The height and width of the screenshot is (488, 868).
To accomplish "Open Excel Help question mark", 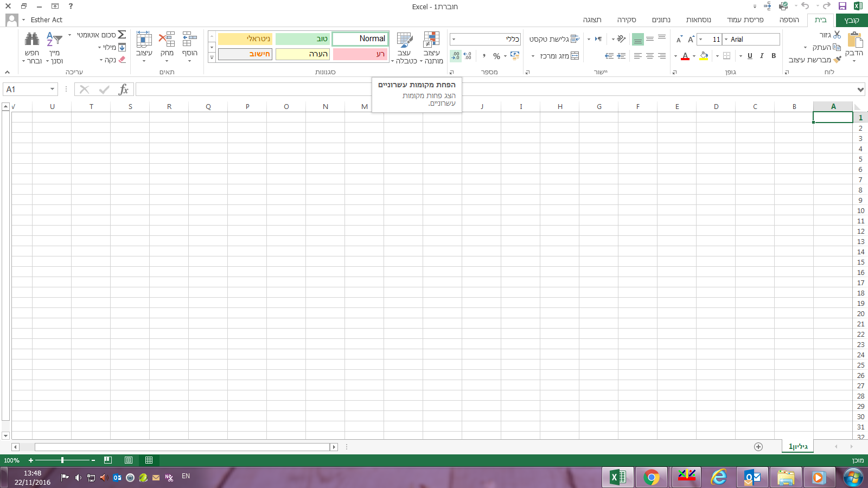I will (x=71, y=7).
